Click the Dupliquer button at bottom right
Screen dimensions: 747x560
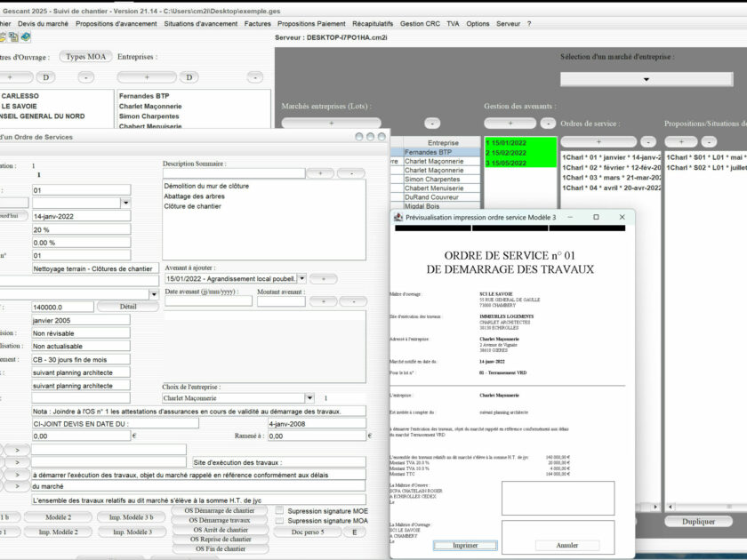(x=699, y=520)
